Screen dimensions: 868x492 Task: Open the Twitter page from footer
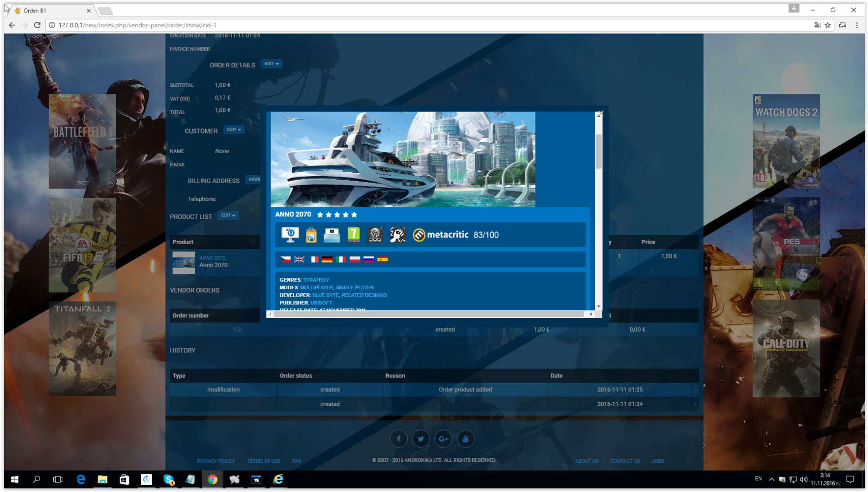coord(421,439)
